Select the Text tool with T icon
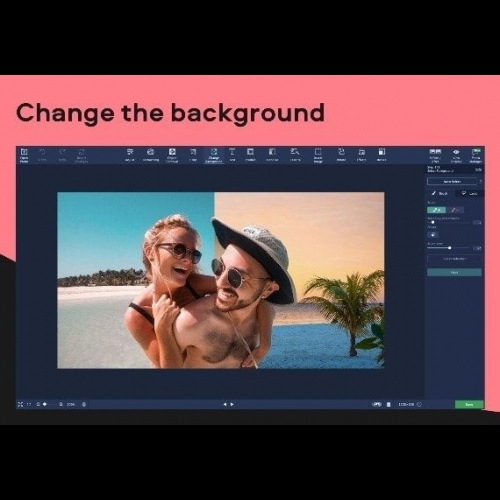This screenshot has height=500, width=500. click(232, 155)
